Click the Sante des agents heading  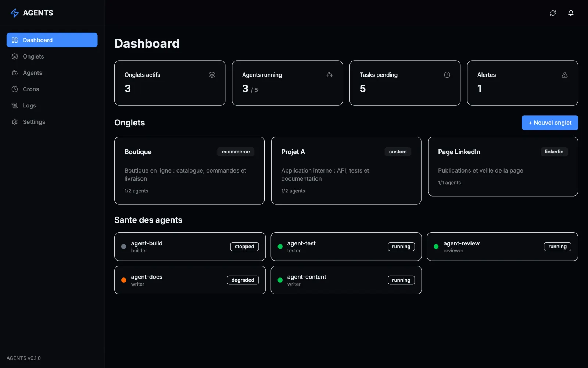point(148,220)
